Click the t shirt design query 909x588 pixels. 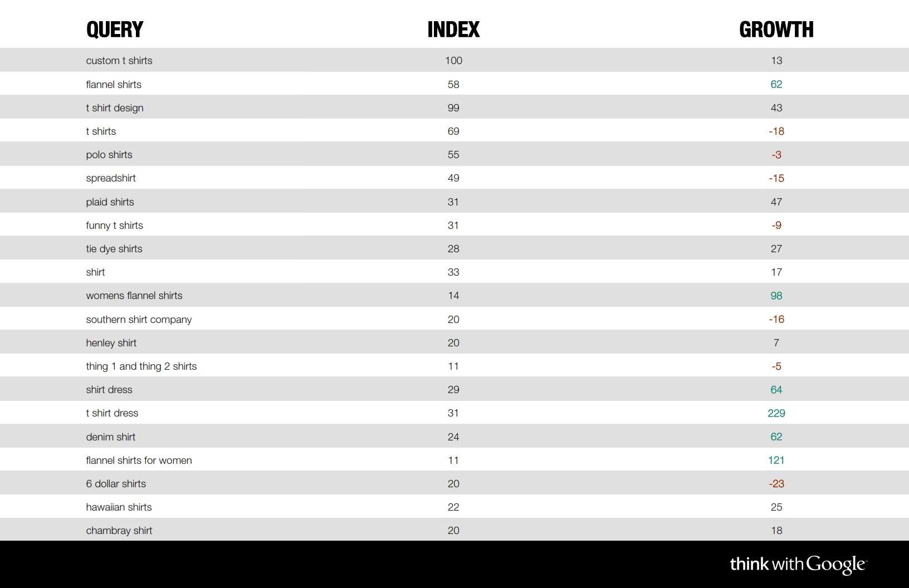[115, 108]
